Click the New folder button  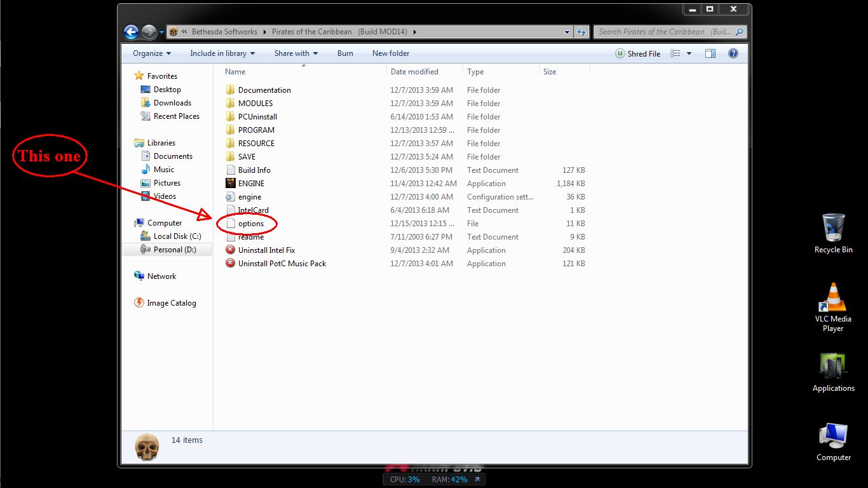tap(391, 53)
